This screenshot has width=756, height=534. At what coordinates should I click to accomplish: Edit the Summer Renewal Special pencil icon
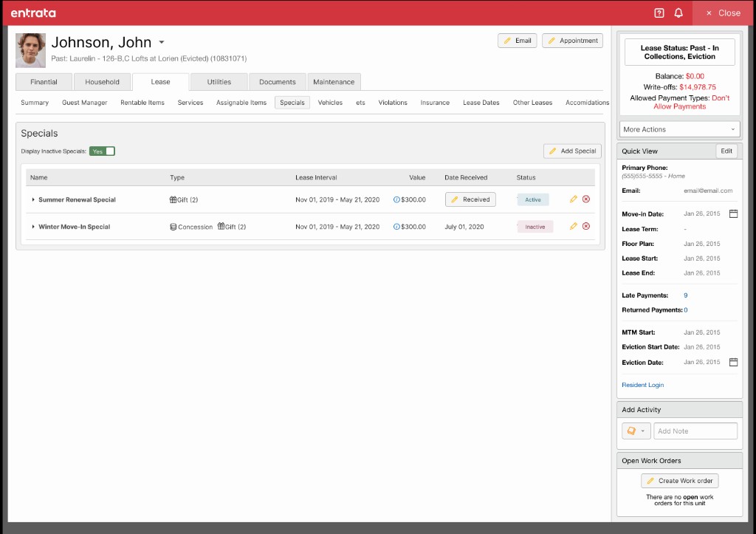(573, 199)
